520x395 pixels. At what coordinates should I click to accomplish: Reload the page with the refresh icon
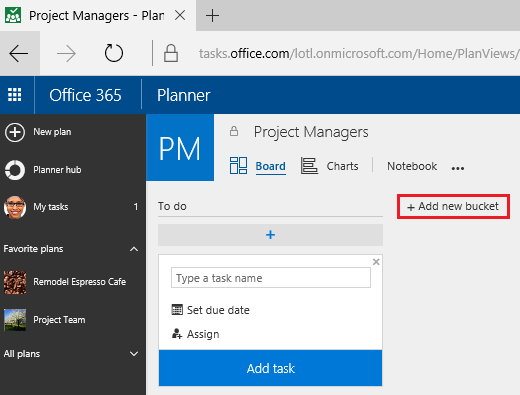[114, 53]
